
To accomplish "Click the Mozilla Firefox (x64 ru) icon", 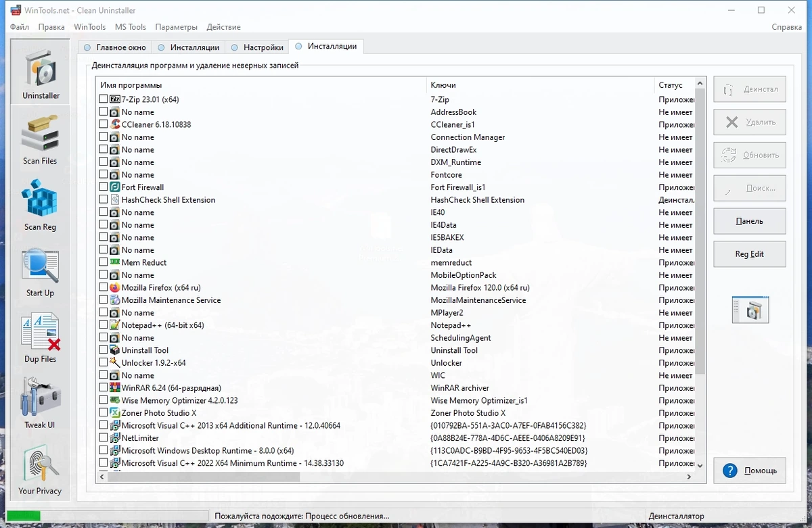I will [x=115, y=287].
